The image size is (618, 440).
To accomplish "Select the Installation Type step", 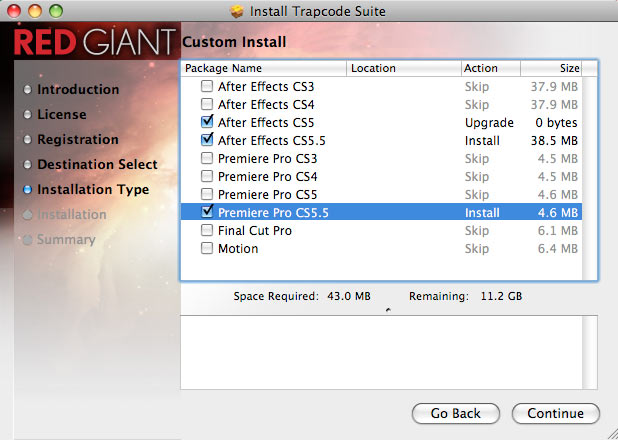I will tap(93, 190).
